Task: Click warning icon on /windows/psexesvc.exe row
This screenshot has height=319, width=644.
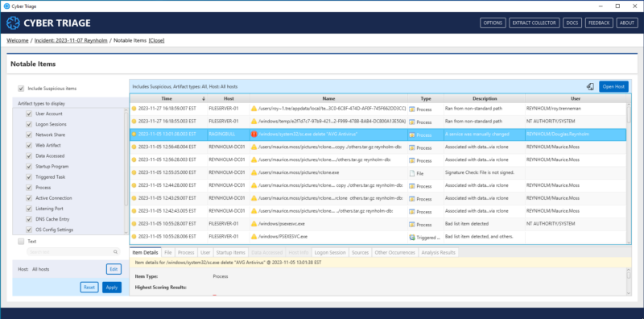Action: [x=254, y=224]
